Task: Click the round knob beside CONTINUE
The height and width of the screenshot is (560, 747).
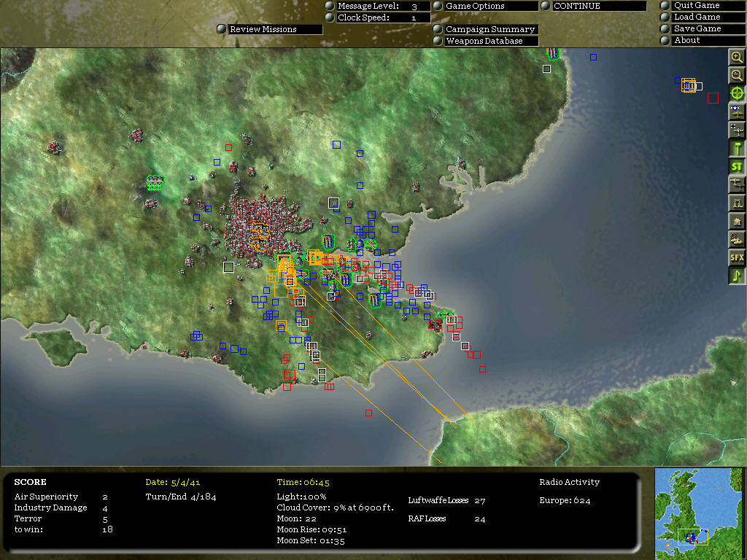Action: (546, 6)
